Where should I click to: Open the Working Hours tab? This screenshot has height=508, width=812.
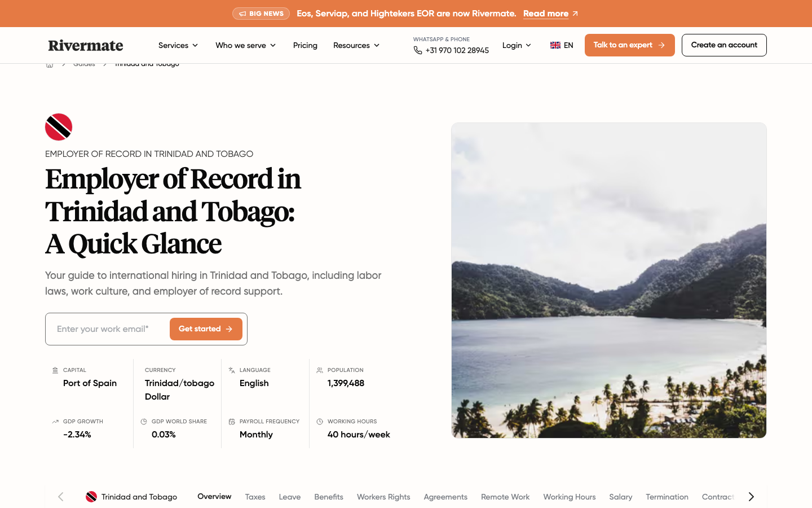pyautogui.click(x=570, y=497)
